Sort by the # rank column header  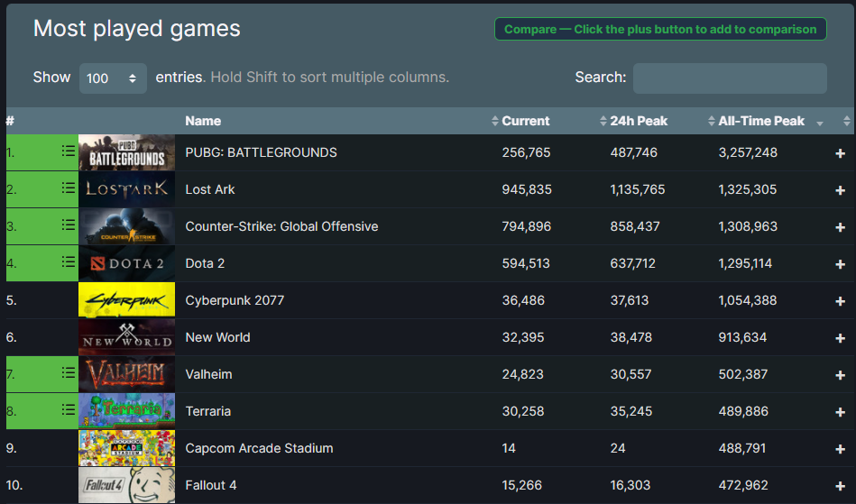point(10,121)
